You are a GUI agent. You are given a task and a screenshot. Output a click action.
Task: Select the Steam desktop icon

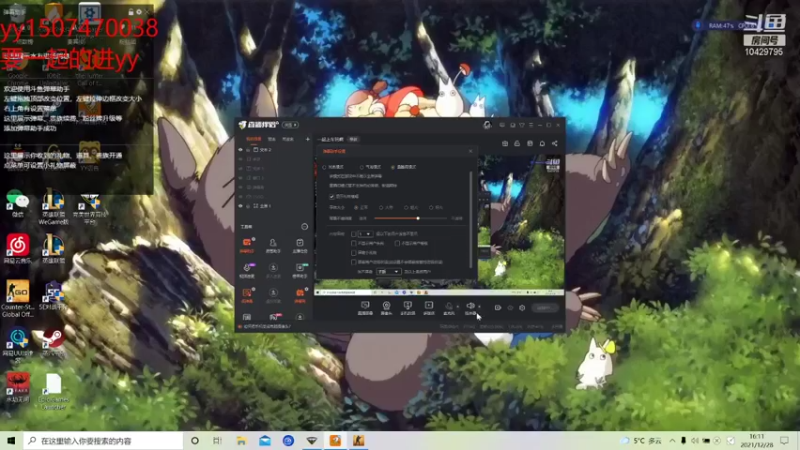tap(53, 342)
